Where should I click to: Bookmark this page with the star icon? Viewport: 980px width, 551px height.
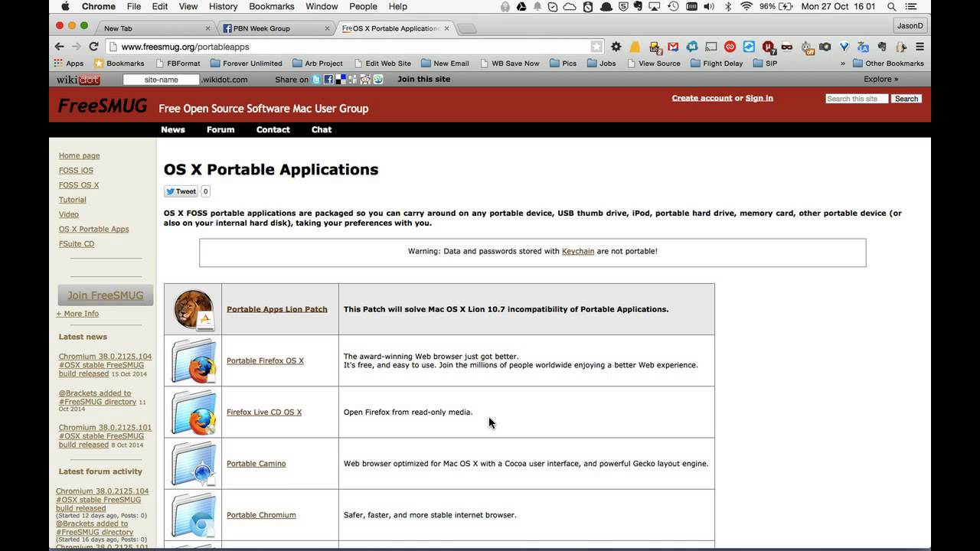coord(596,47)
